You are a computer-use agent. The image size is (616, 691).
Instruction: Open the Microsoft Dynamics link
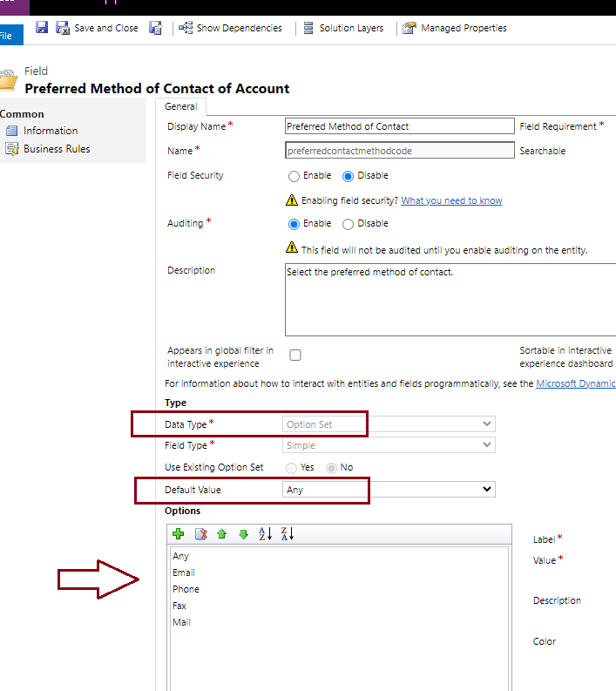click(x=575, y=383)
